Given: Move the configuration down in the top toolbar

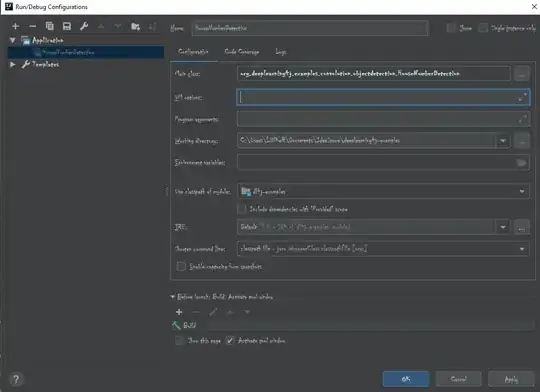Looking at the screenshot, I should (118, 26).
